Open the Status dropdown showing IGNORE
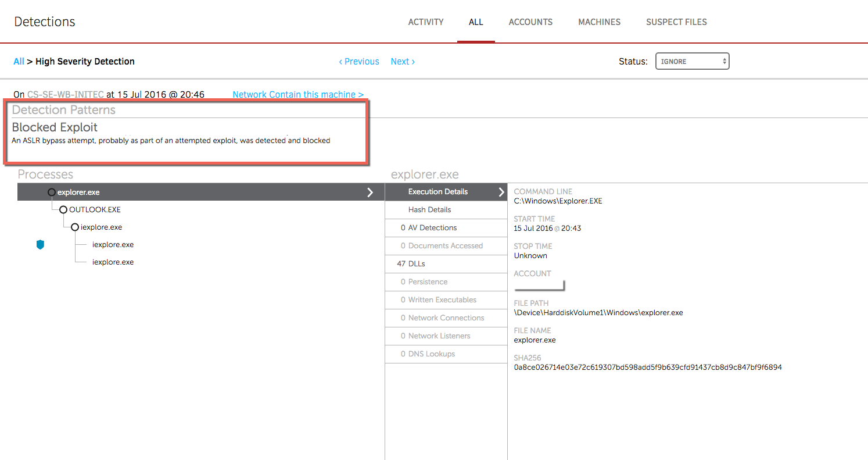This screenshot has width=868, height=460. [x=692, y=61]
